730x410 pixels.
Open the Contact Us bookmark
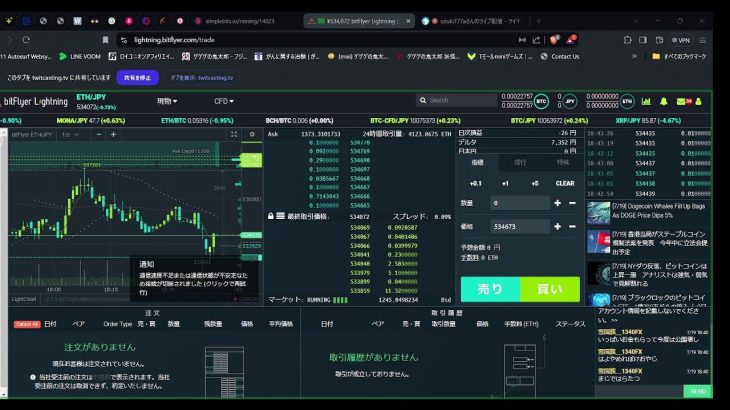(560, 56)
